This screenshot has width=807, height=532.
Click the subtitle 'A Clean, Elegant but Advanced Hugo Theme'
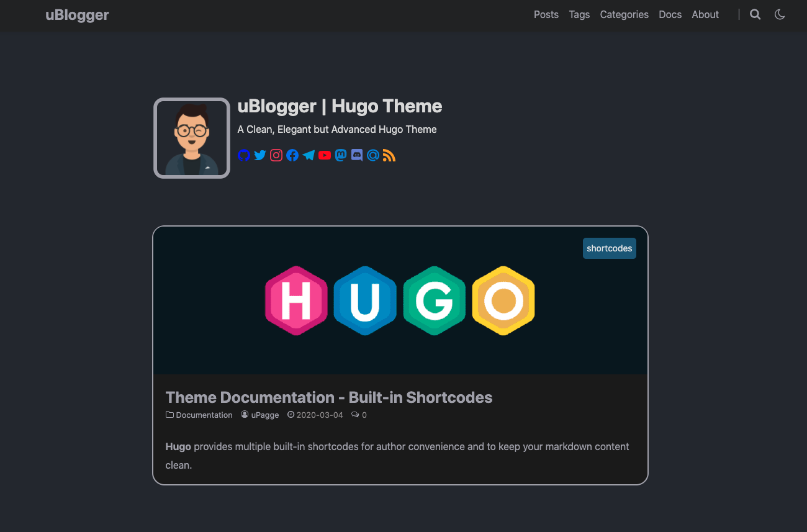click(x=337, y=129)
